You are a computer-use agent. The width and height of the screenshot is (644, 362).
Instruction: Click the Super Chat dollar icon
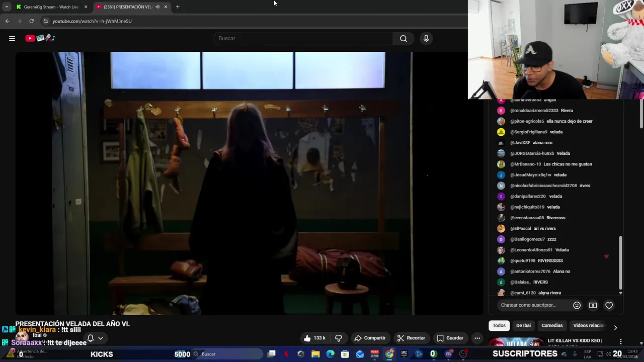coord(593,305)
